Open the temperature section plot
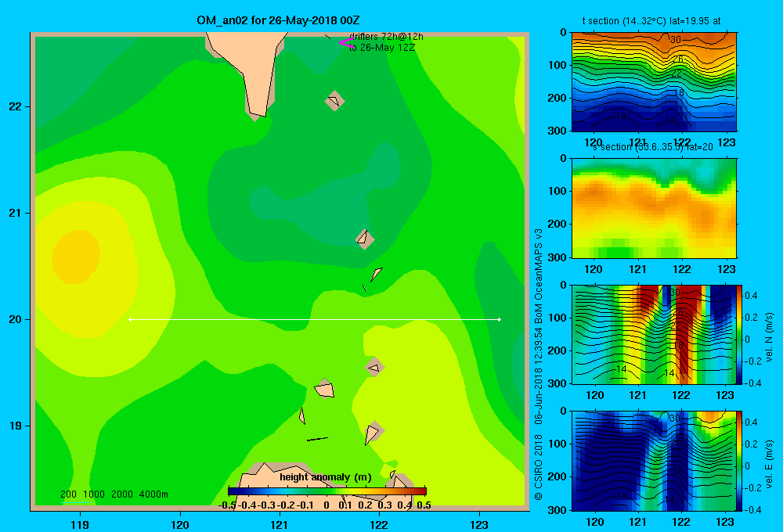 click(654, 82)
